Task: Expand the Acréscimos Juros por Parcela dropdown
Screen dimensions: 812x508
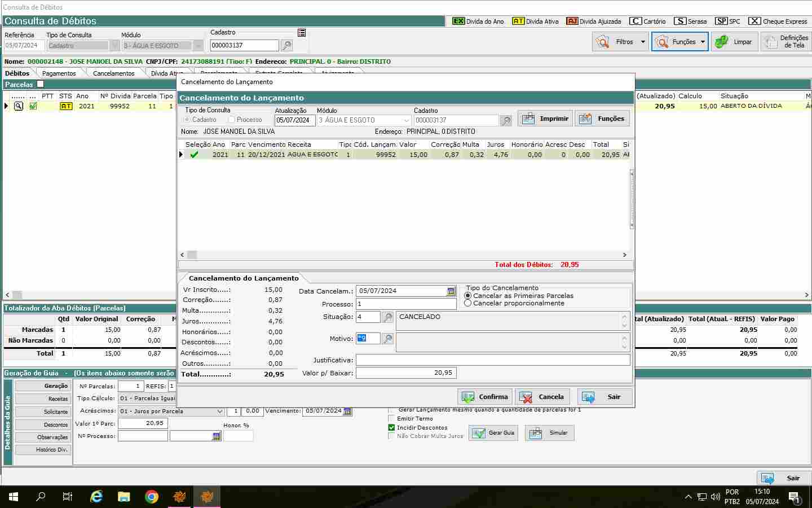Action: (x=220, y=411)
